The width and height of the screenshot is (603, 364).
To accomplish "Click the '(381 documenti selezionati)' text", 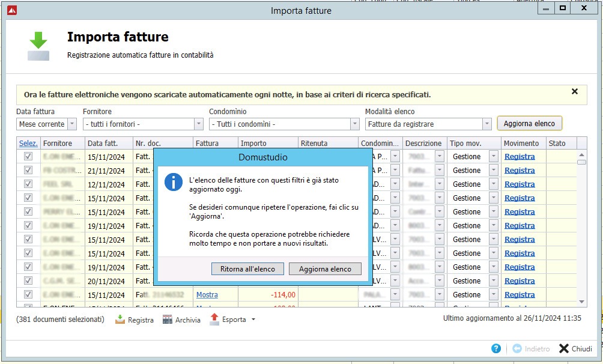I will [61, 320].
